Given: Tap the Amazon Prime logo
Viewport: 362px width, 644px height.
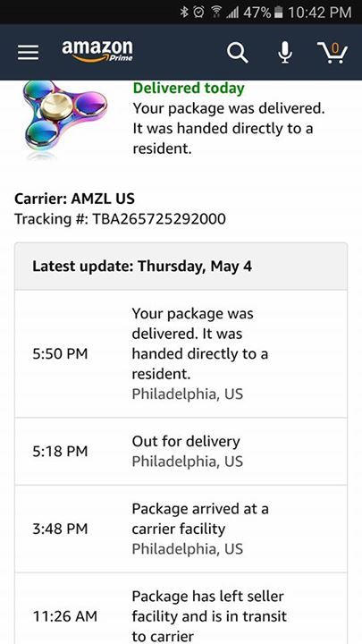Looking at the screenshot, I should (x=97, y=51).
